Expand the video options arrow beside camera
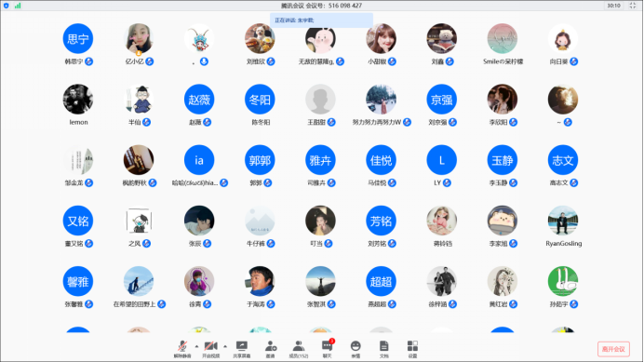644x362 pixels. click(x=225, y=346)
